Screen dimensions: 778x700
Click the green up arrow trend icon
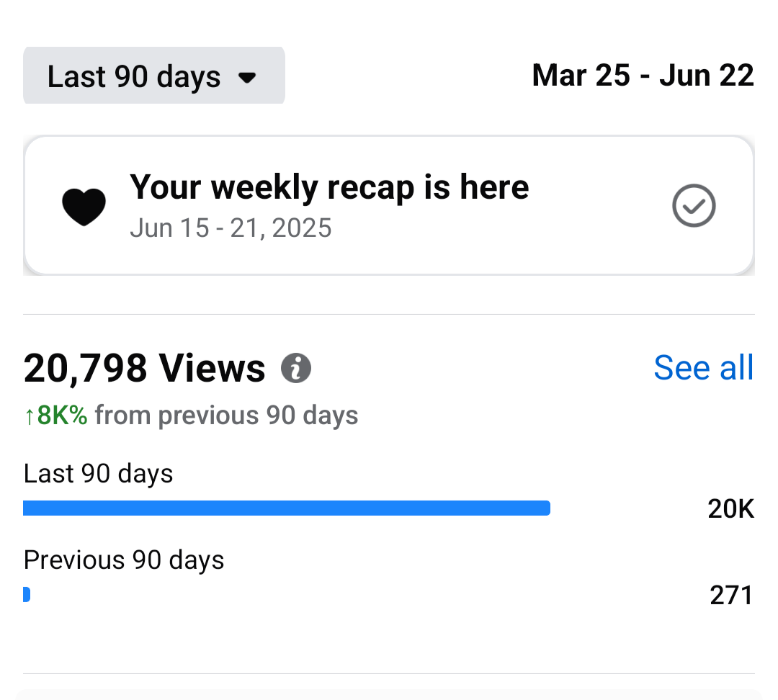[29, 416]
